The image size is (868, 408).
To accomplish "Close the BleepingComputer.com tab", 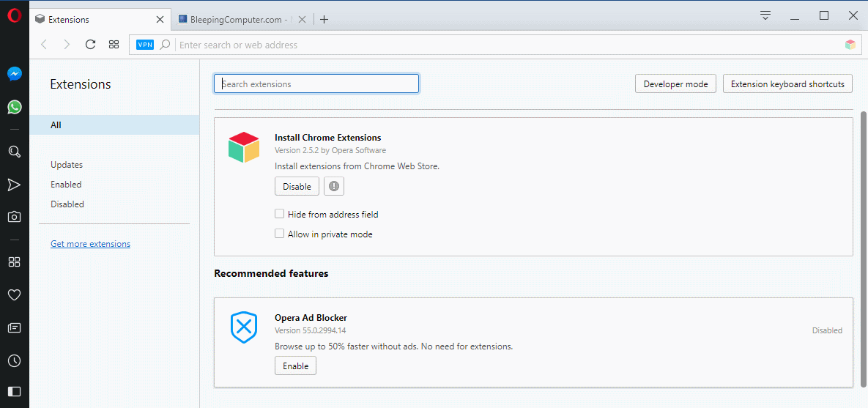I will (x=302, y=19).
